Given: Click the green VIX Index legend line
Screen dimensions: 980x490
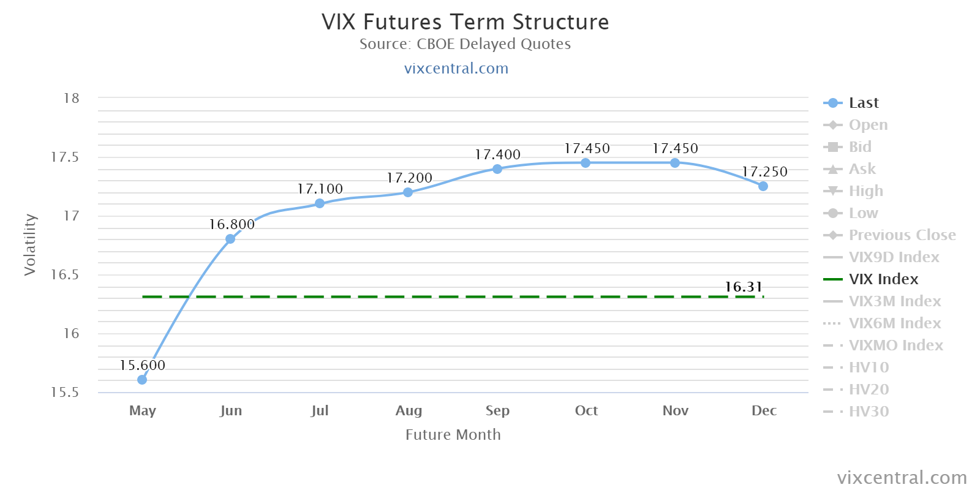Looking at the screenshot, I should click(833, 279).
